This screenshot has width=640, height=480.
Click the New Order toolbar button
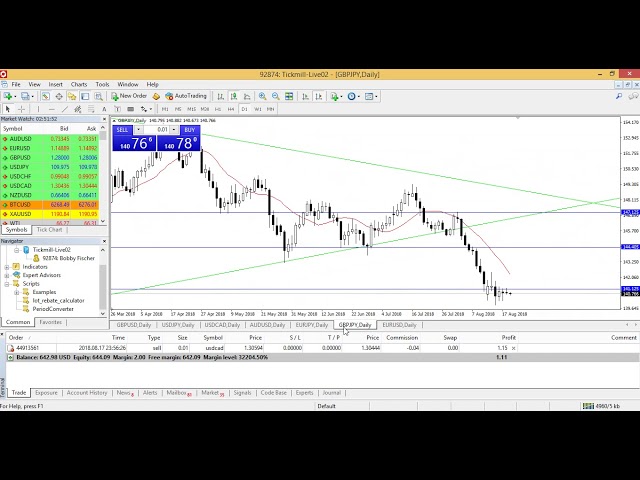pyautogui.click(x=130, y=96)
